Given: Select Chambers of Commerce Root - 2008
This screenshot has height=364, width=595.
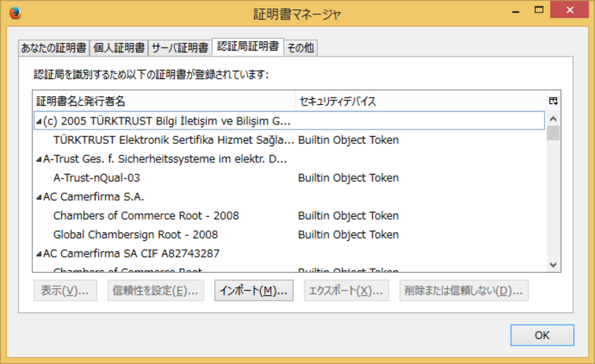Looking at the screenshot, I should tap(146, 216).
